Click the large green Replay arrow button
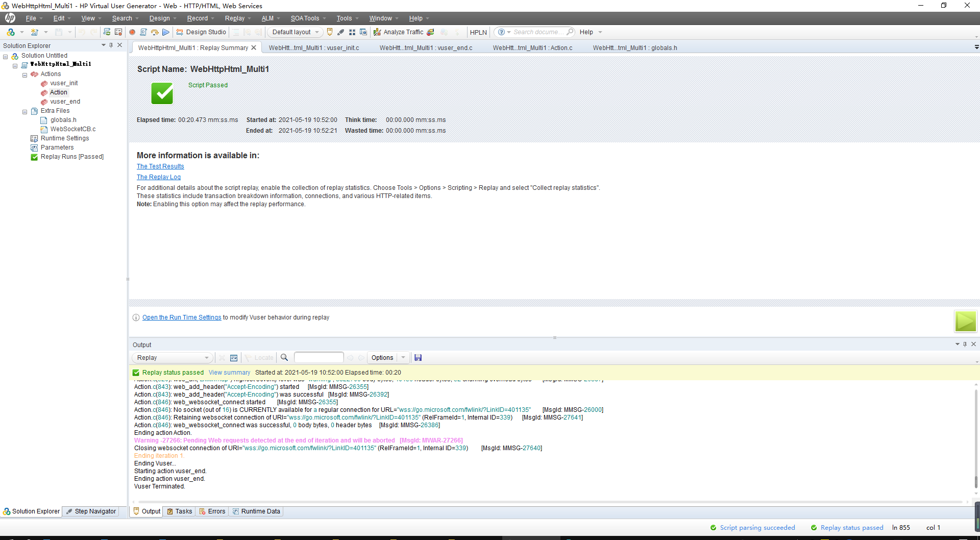Image resolution: width=980 pixels, height=540 pixels. (966, 322)
